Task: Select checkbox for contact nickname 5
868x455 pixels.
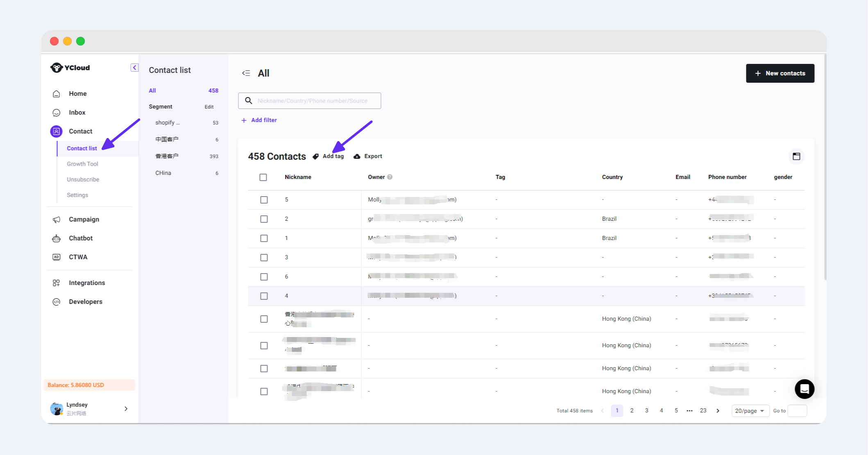Action: (264, 200)
